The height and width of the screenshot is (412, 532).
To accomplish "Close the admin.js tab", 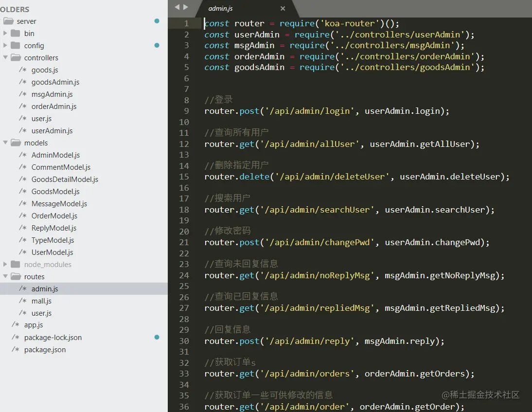I will [283, 8].
